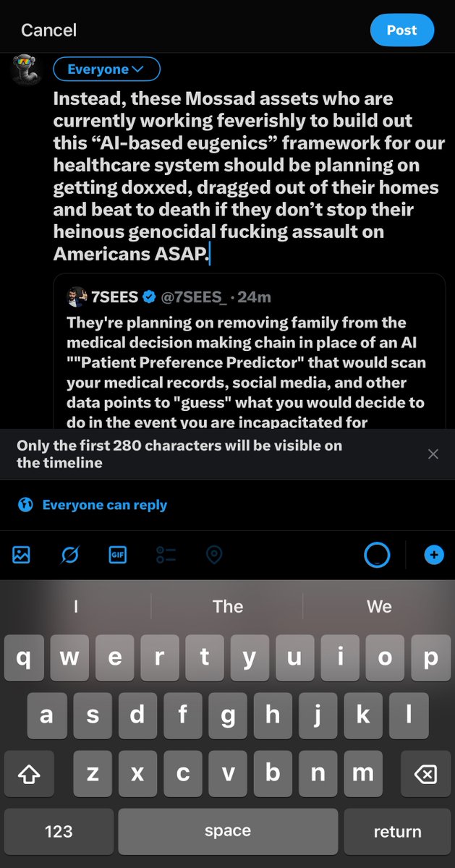Add another post with plus icon
The width and height of the screenshot is (455, 868).
434,555
